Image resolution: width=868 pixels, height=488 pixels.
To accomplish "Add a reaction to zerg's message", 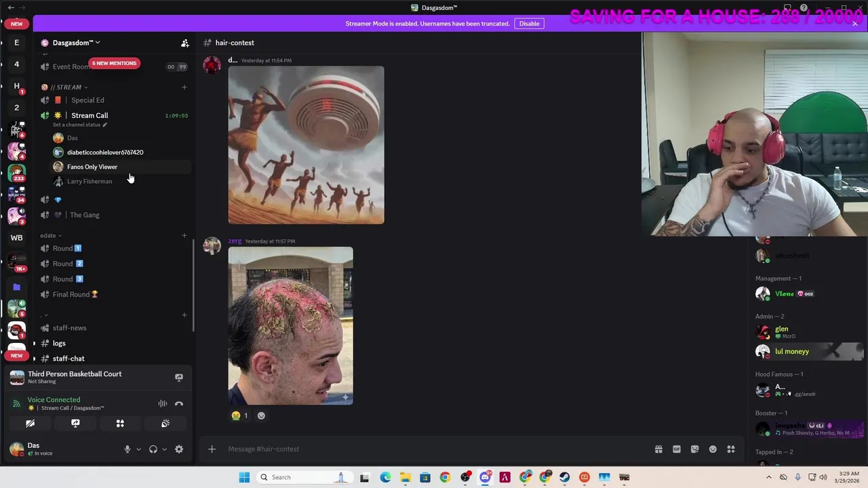I will point(261,416).
